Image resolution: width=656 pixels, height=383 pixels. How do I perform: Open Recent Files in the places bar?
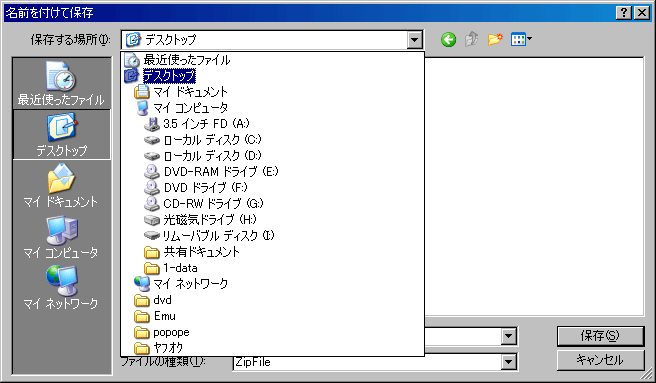pos(62,83)
